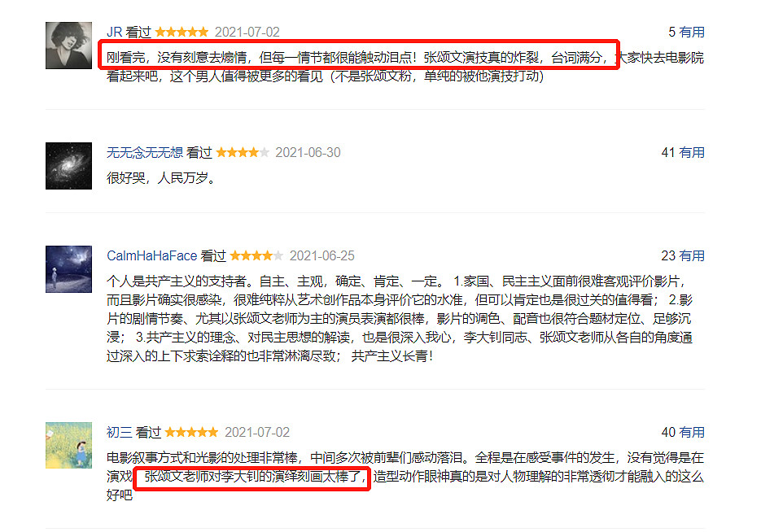
Task: Mark JR's review as 有用
Action: click(692, 32)
